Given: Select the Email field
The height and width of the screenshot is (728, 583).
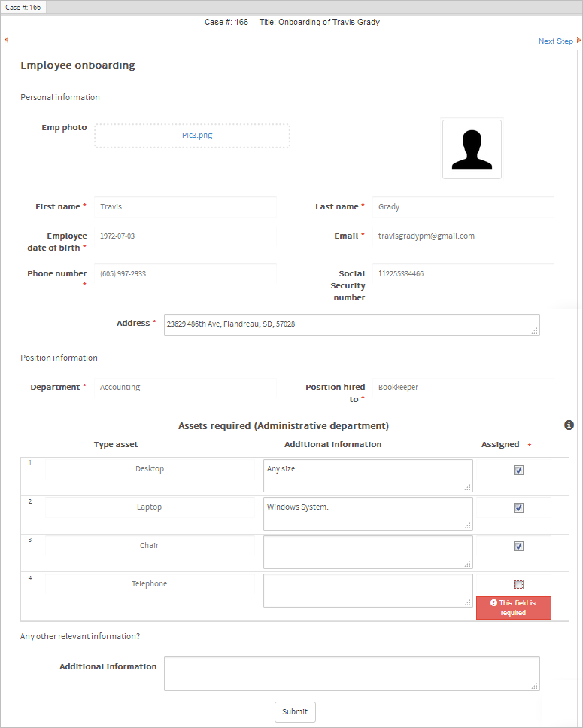Looking at the screenshot, I should click(x=463, y=236).
